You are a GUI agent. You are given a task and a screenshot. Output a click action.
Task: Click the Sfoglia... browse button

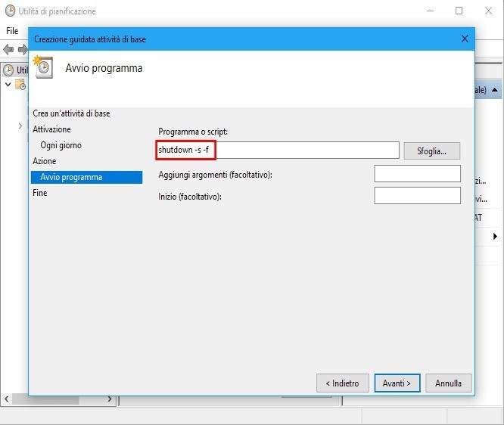[431, 150]
